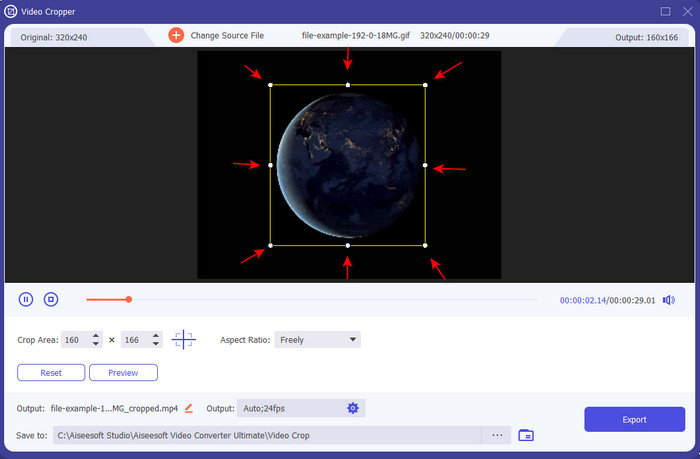Click the crop width input field
700x459 pixels.
coord(74,340)
